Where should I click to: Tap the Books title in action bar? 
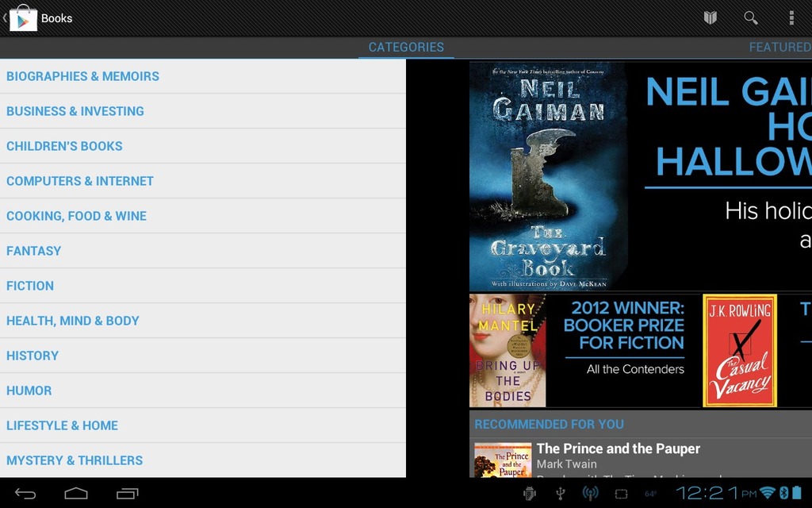tap(57, 18)
